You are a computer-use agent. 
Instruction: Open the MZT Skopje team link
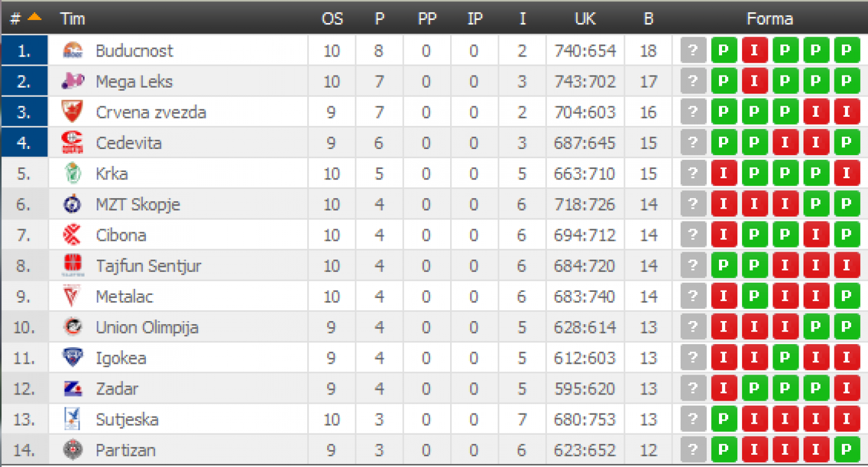coord(138,205)
